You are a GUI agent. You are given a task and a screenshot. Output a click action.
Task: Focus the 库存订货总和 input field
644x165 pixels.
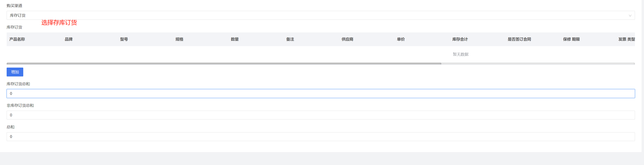coord(320,94)
